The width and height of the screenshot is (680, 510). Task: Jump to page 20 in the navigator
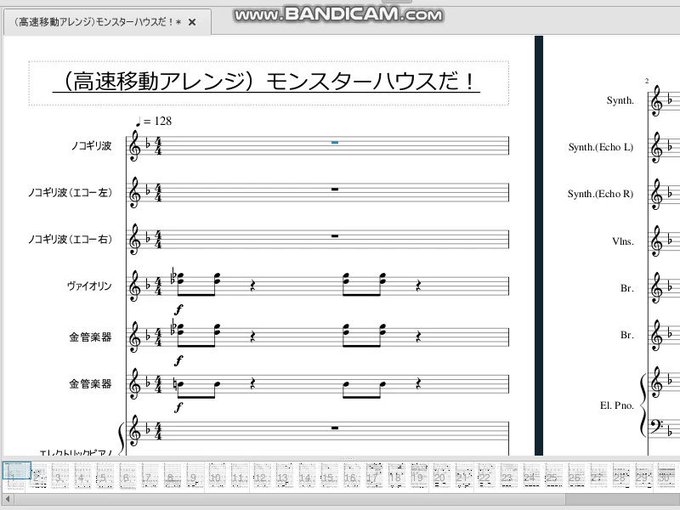[x=441, y=477]
